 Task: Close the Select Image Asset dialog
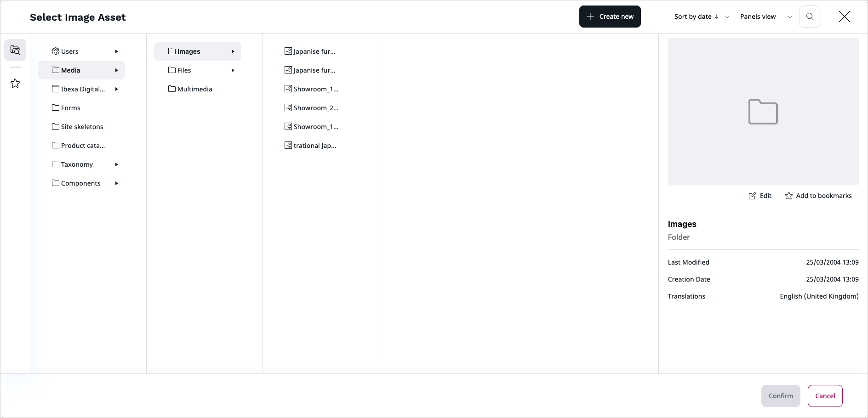coord(844,17)
